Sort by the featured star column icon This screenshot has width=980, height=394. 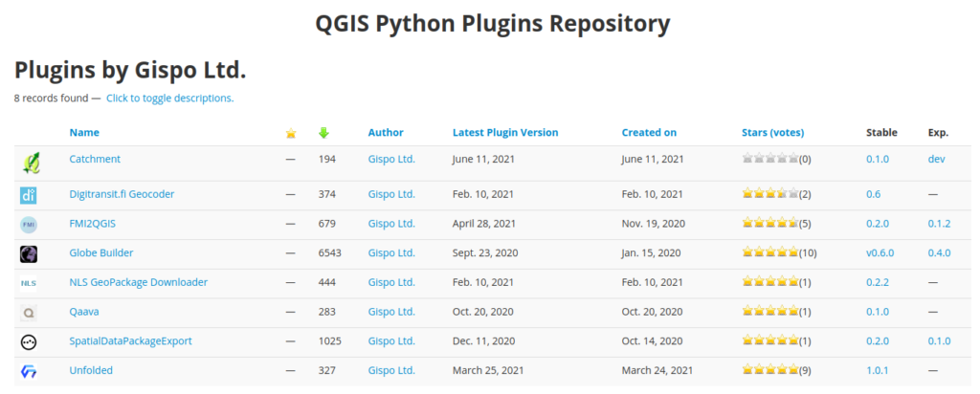tap(291, 133)
